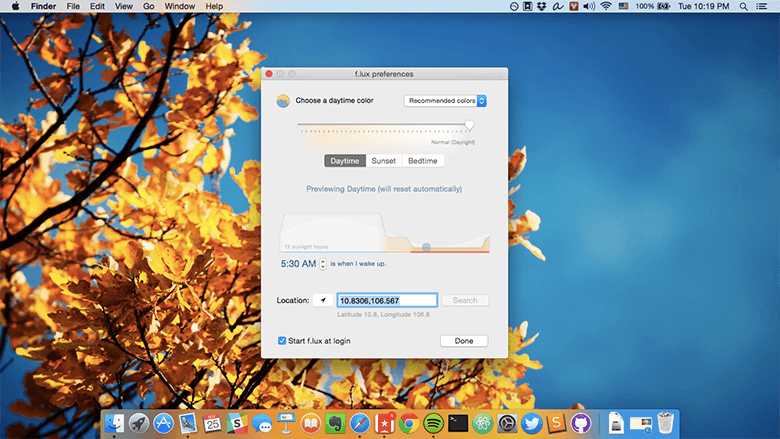
Task: Open Evernote from the dock
Action: 334,423
